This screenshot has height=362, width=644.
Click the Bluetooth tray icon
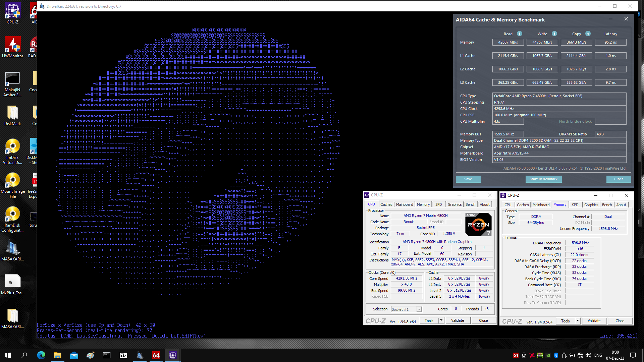556,355
